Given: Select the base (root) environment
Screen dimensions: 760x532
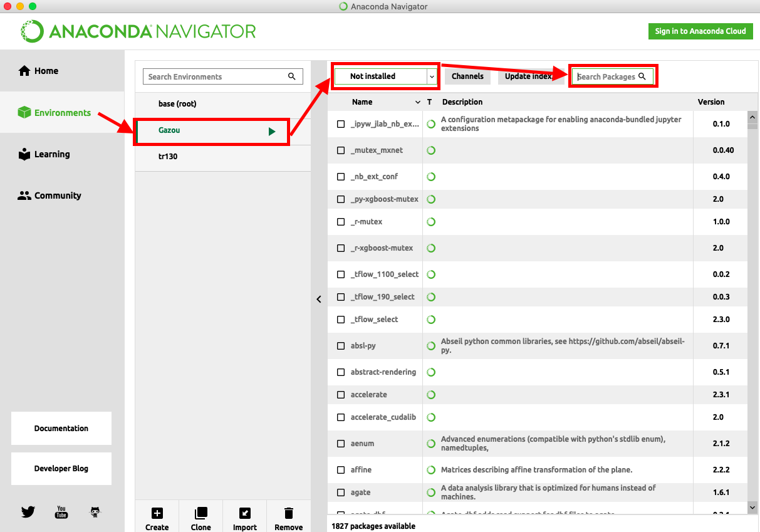Looking at the screenshot, I should 223,104.
